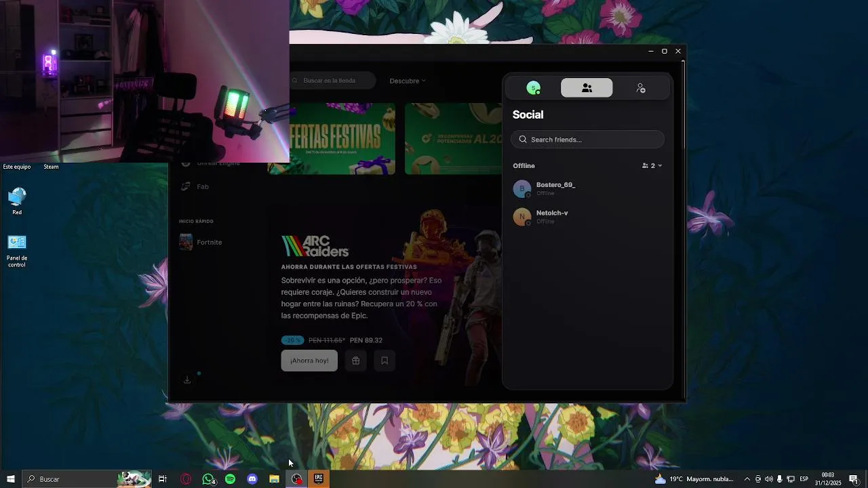The width and height of the screenshot is (868, 488).
Task: Click the Steam desktop label
Action: click(x=51, y=167)
